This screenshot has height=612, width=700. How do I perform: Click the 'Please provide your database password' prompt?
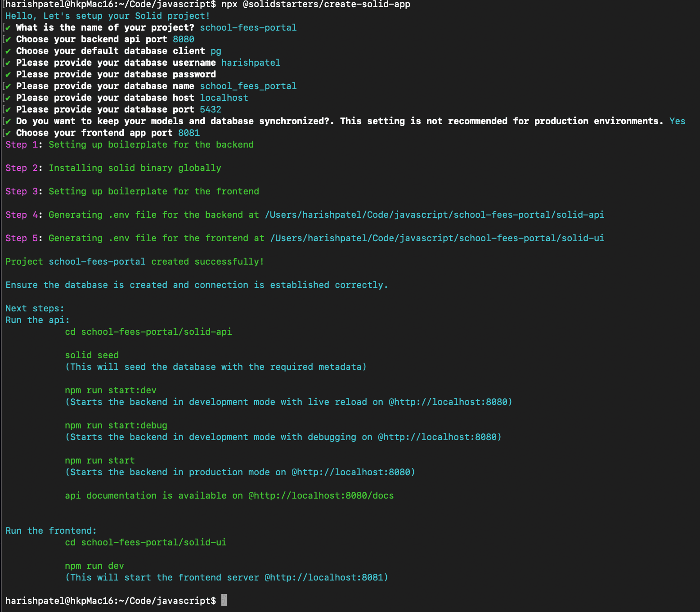click(x=116, y=74)
